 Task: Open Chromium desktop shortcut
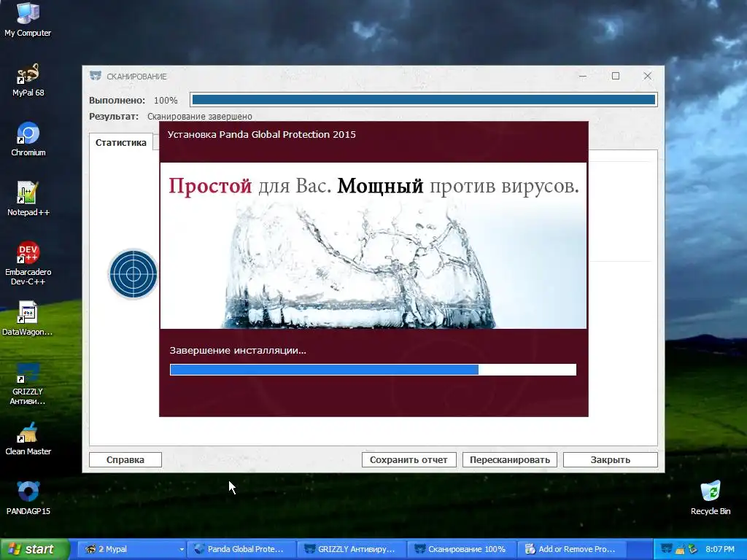coord(28,139)
